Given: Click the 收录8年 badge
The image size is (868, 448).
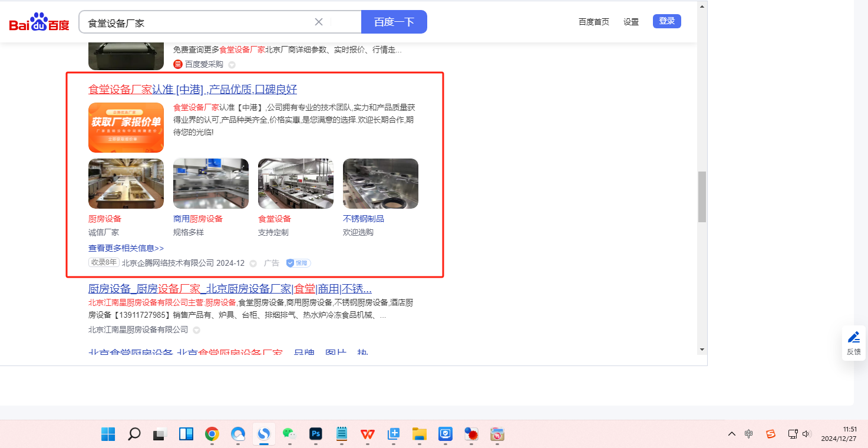Looking at the screenshot, I should [x=104, y=262].
